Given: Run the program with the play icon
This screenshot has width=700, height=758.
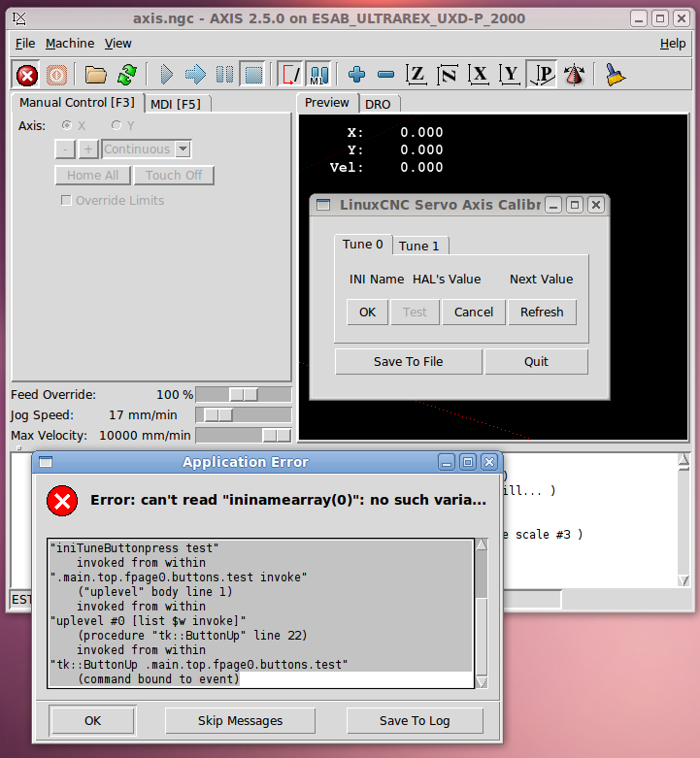Looking at the screenshot, I should (166, 75).
